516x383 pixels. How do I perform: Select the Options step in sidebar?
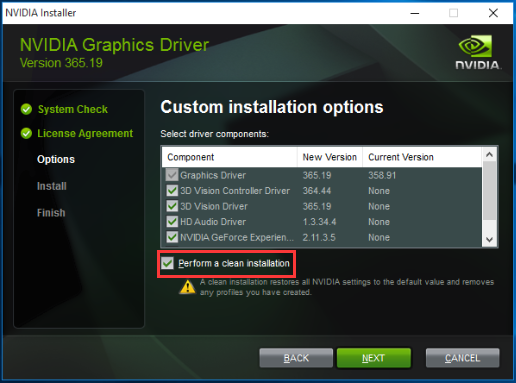[56, 159]
